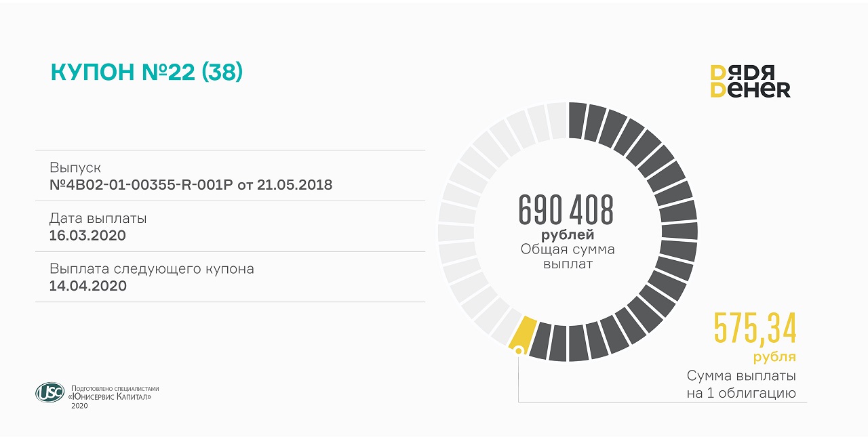The width and height of the screenshot is (868, 437).
Task: Click the 690 408 total amount
Action: pos(566,210)
